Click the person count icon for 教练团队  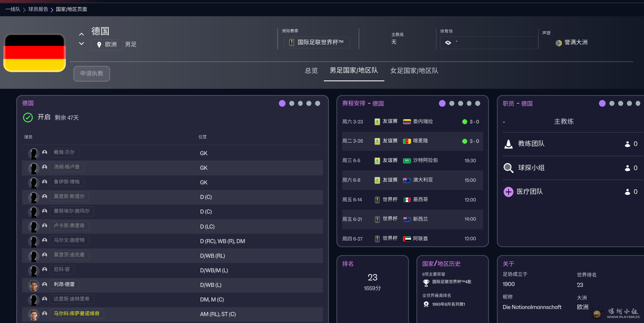click(x=627, y=144)
